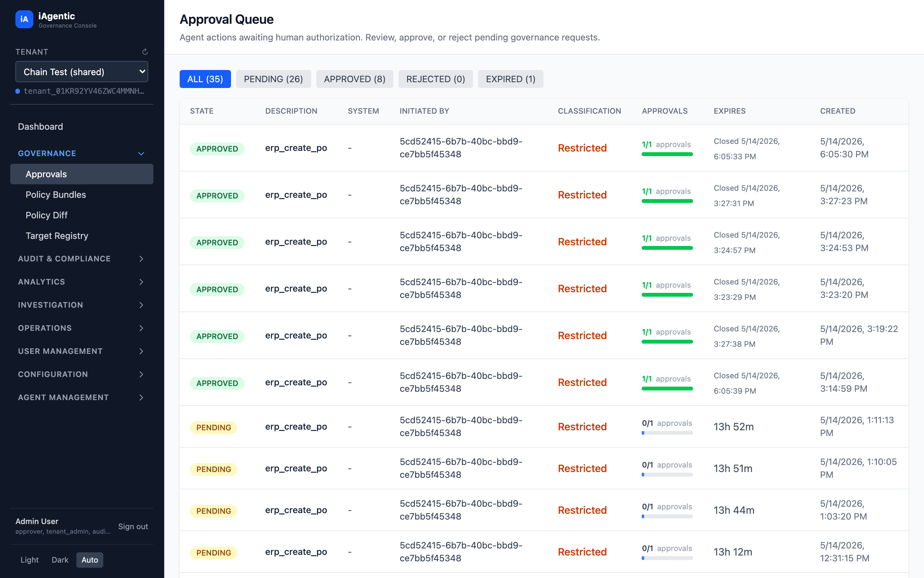Viewport: 924px width, 578px height.
Task: Click approvals progress bar for 13h 52m row
Action: point(667,433)
